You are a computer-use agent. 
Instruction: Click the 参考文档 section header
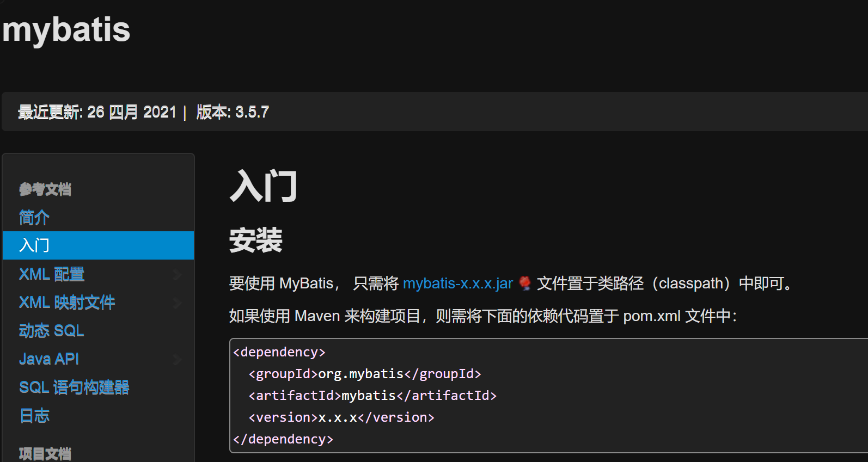[x=45, y=189]
